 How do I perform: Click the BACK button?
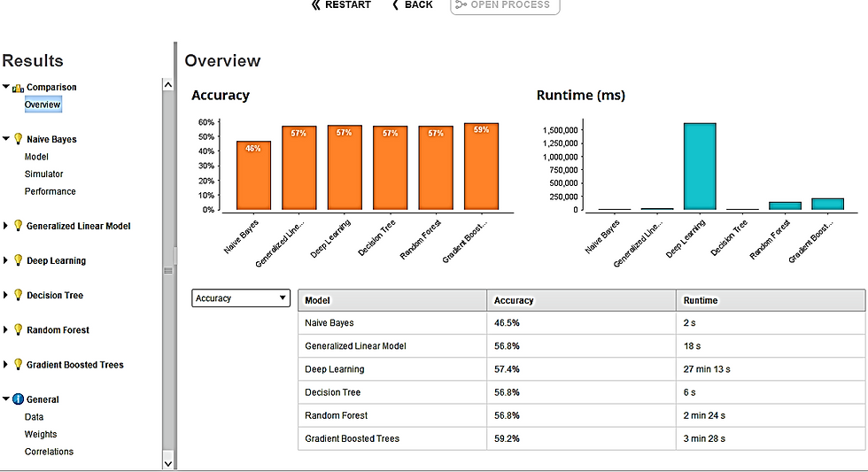tap(413, 5)
